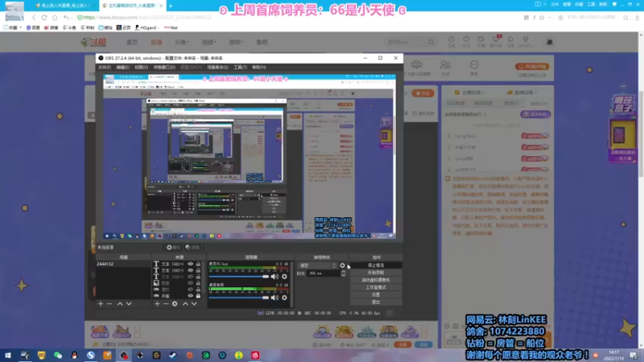The height and width of the screenshot is (362, 644).
Task: Open the source Properties button above the scenes
Action: [x=173, y=248]
